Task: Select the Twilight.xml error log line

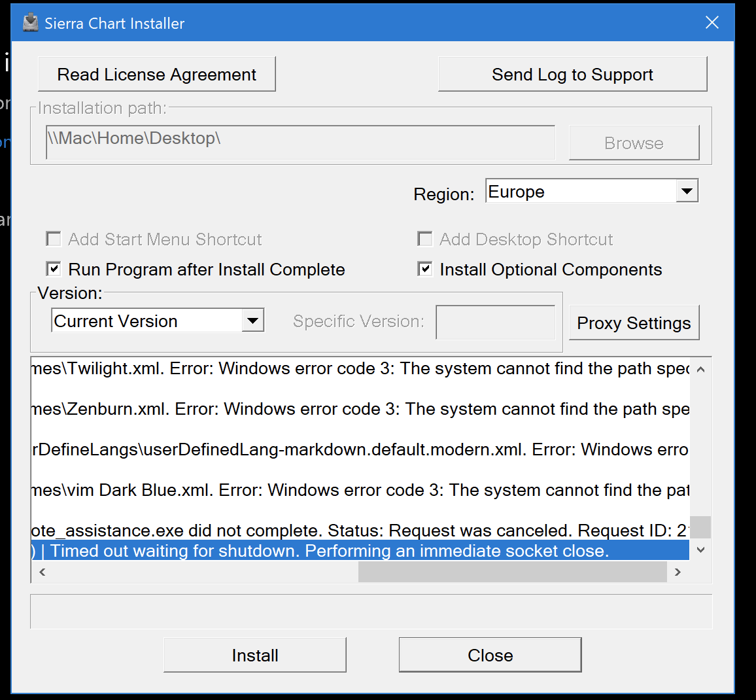Action: point(360,368)
